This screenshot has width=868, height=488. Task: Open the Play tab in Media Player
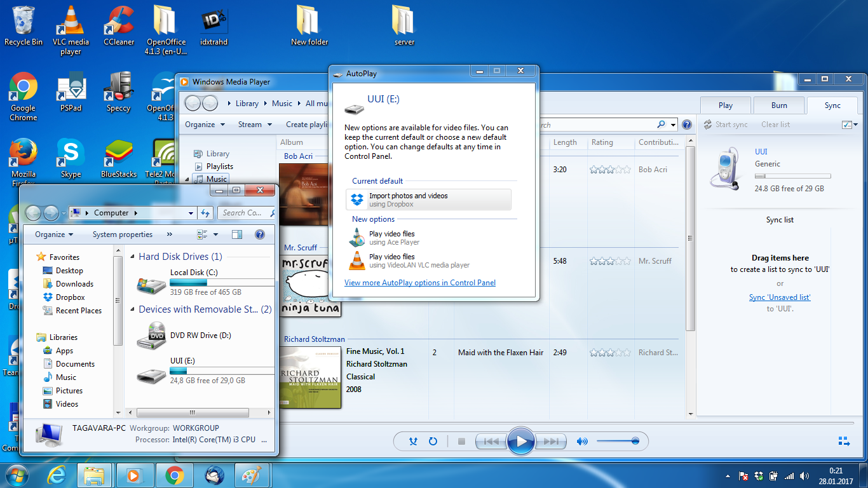[726, 105]
